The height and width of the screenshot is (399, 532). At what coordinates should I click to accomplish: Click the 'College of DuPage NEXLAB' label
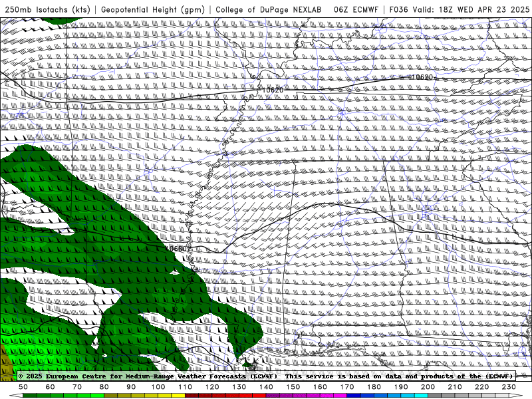269,9
